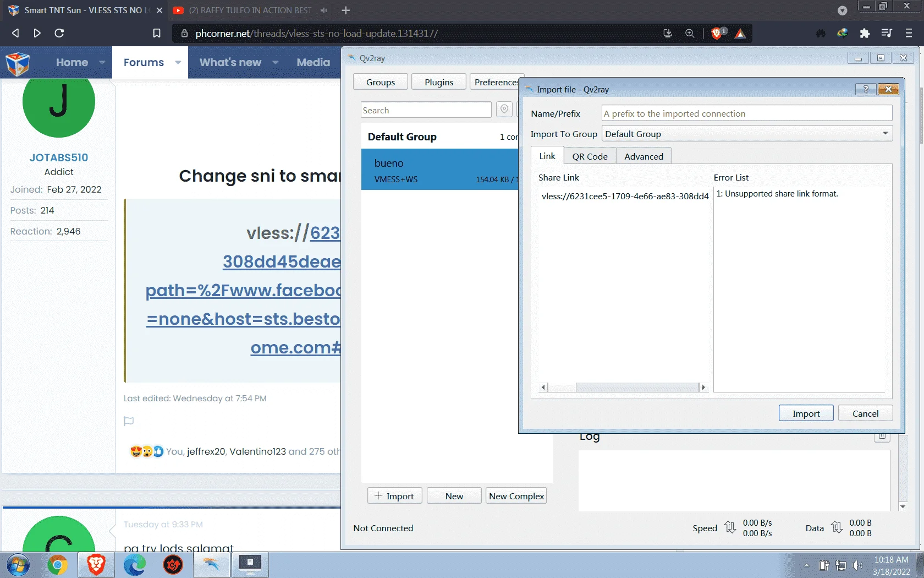Open the Home nav item
924x578 pixels.
point(72,62)
